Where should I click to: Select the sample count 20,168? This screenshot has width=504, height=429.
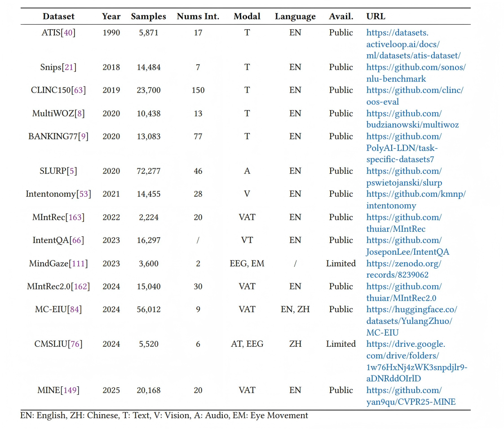tap(149, 390)
